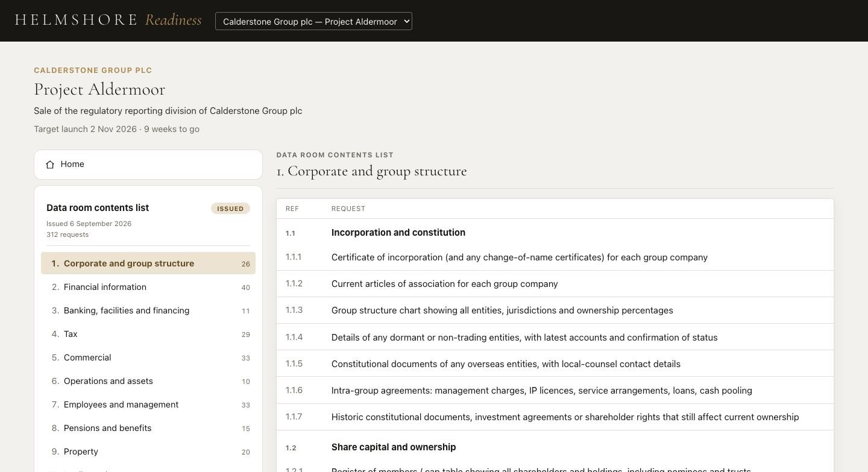Open Banking, facilities and financing section

pos(148,310)
